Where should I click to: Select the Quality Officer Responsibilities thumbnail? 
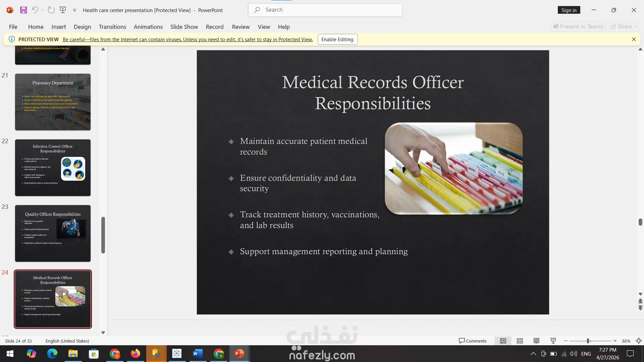tap(53, 233)
